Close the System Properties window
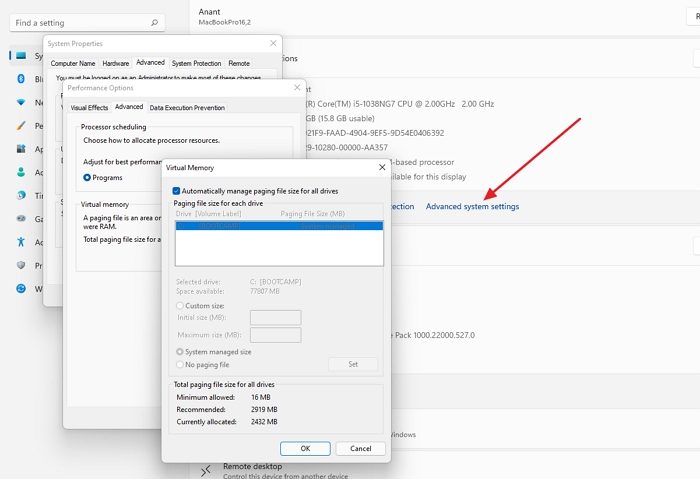The height and width of the screenshot is (479, 700). pyautogui.click(x=273, y=43)
